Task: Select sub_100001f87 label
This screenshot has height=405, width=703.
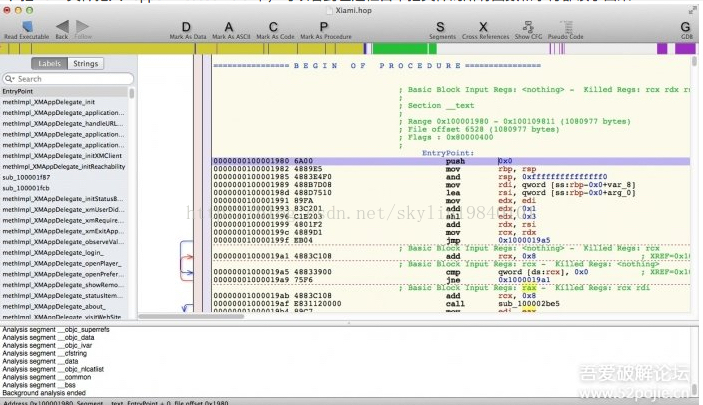Action: 64,178
